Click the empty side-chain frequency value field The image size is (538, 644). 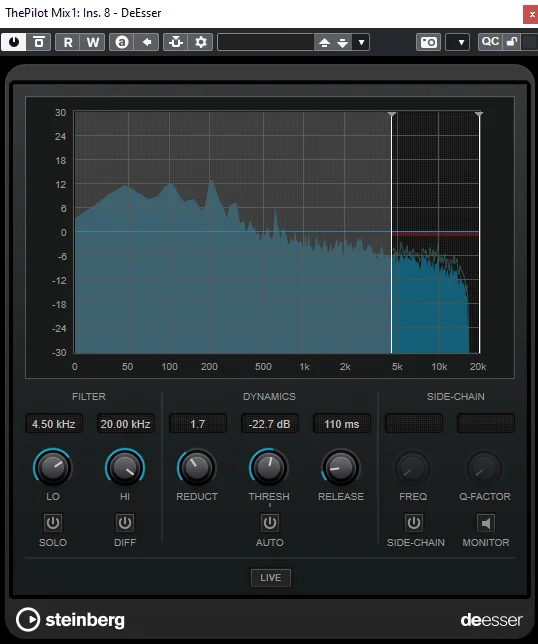point(414,424)
